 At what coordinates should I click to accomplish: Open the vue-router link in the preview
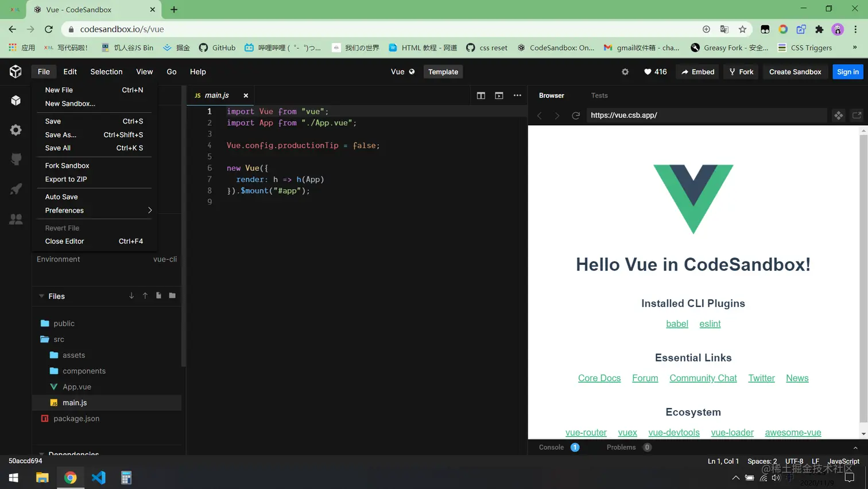pos(586,433)
